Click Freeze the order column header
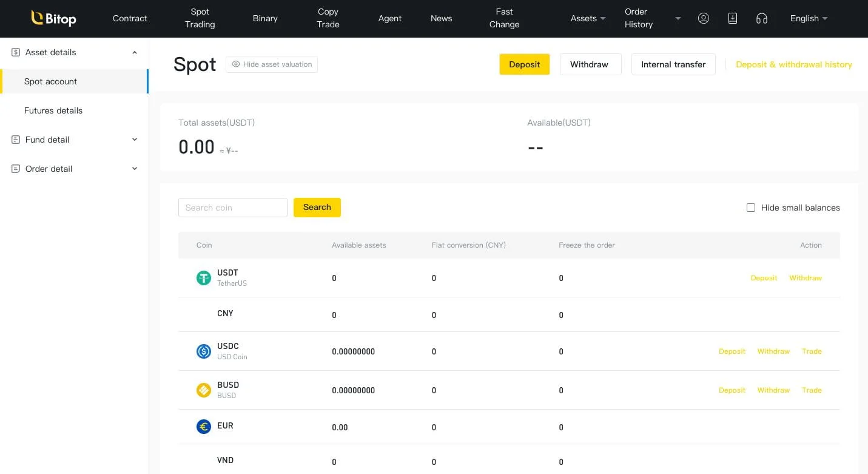 coord(587,245)
